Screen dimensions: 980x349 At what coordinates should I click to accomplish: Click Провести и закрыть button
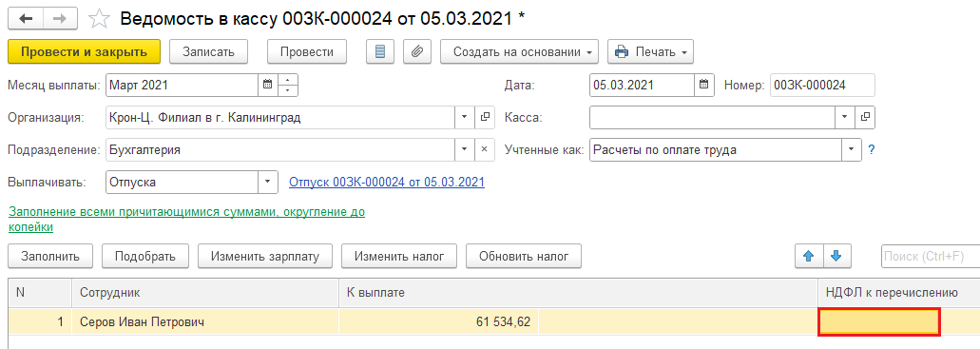click(85, 52)
